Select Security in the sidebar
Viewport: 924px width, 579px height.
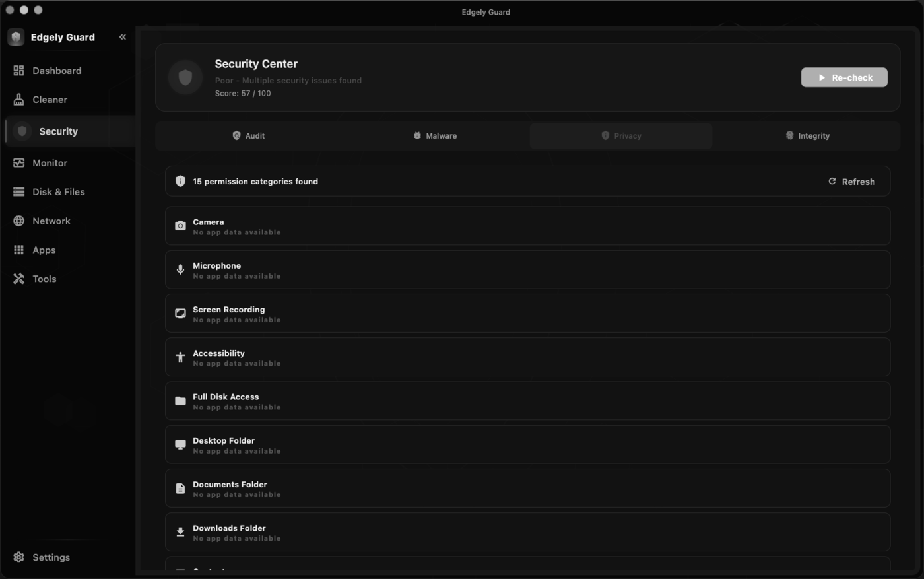[x=70, y=131]
